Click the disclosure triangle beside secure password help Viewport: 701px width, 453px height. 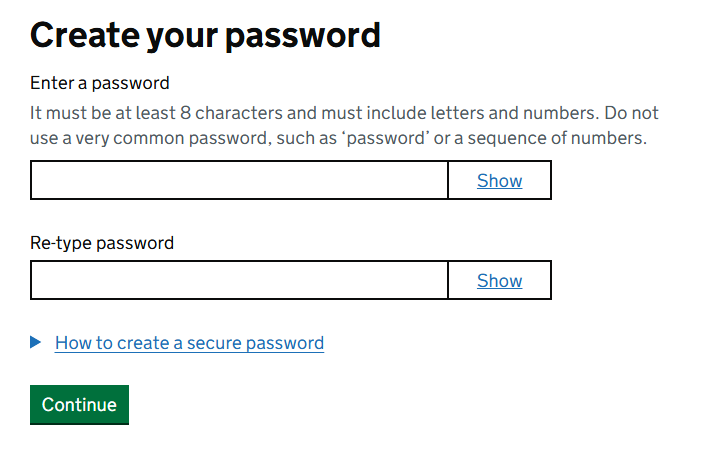tap(36, 342)
